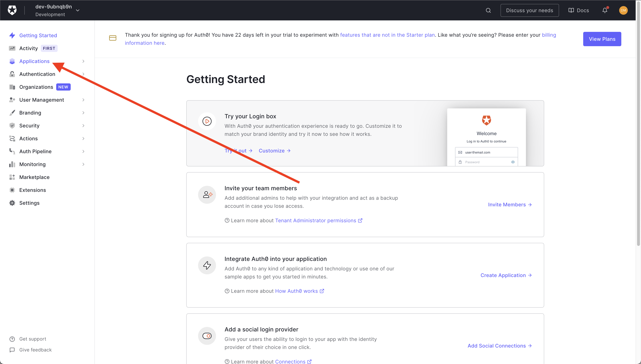This screenshot has width=641, height=364.
Task: Click the social login provider toggle icon
Action: coord(207,336)
